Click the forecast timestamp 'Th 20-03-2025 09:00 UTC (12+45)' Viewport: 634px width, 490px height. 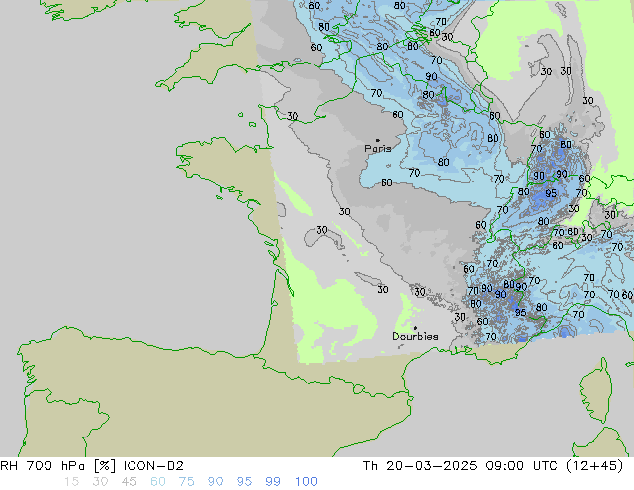pyautogui.click(x=493, y=466)
